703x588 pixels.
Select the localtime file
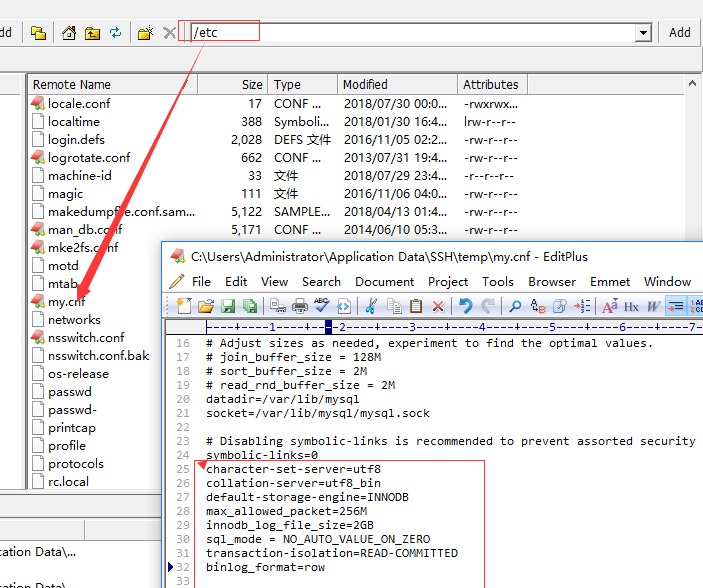[x=74, y=122]
